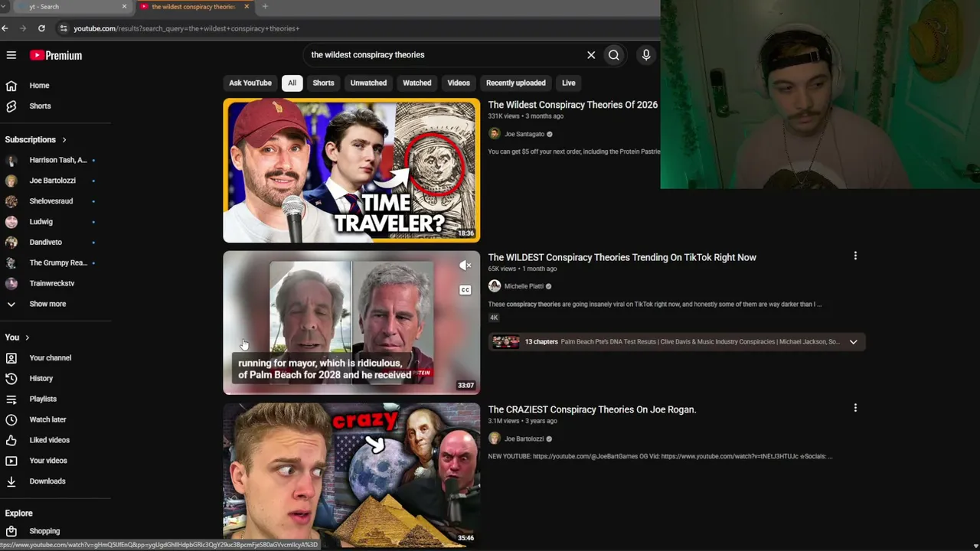Open 'WILDEST Conspiracy Theories Trending On TikTok' title
980x551 pixels.
coord(622,257)
